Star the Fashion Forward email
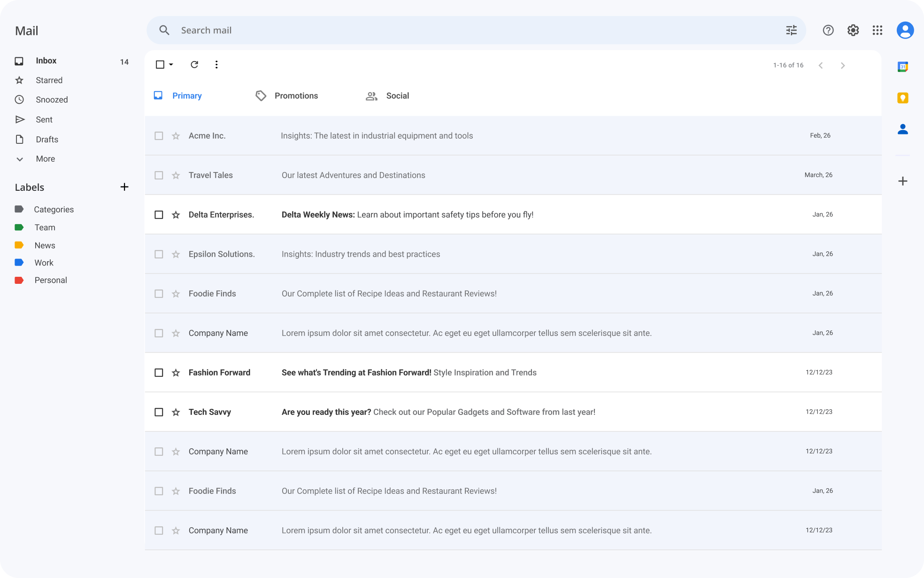The image size is (924, 578). [176, 373]
